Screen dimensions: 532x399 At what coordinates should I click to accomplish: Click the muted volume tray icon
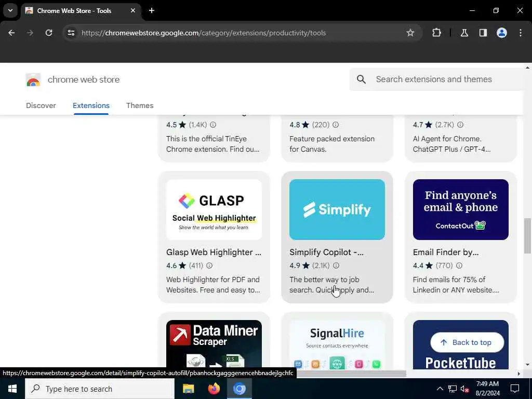click(x=465, y=389)
